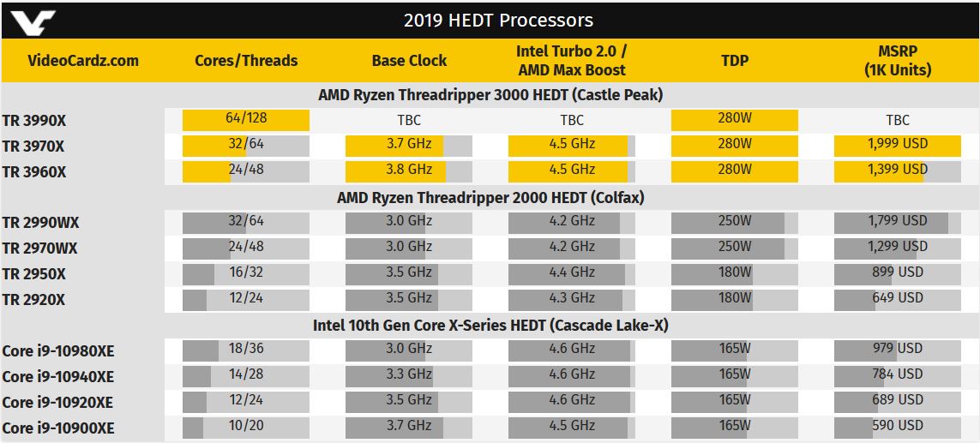Click the 649 USD price cell
Screen dimensions: 980x443
click(898, 299)
